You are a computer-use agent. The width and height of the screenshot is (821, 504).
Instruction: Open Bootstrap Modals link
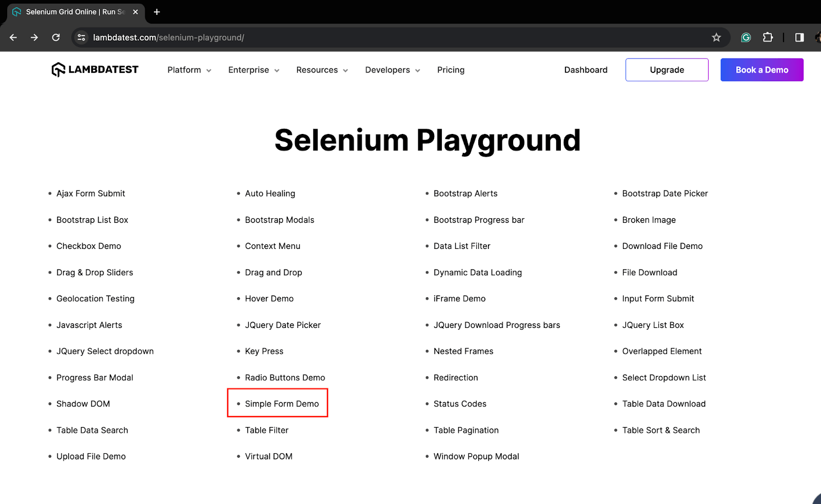(x=280, y=220)
